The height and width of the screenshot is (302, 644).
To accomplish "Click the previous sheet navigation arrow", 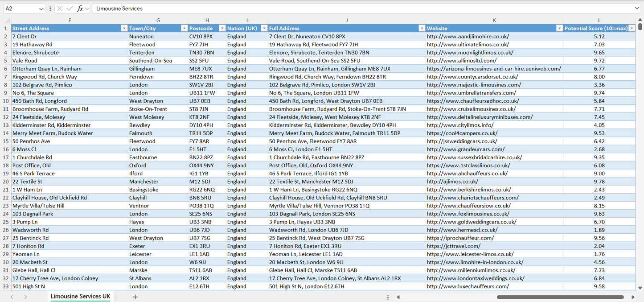I will click(x=12, y=297).
